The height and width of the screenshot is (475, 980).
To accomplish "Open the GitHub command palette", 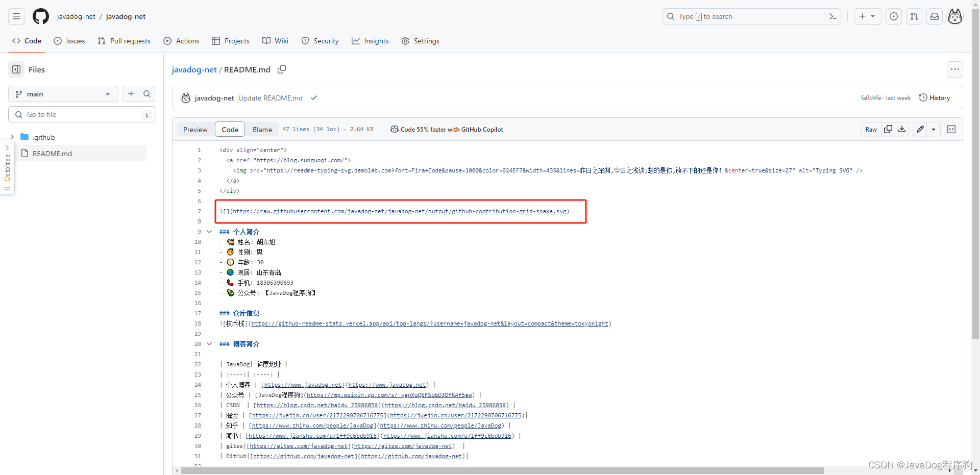I will click(833, 16).
